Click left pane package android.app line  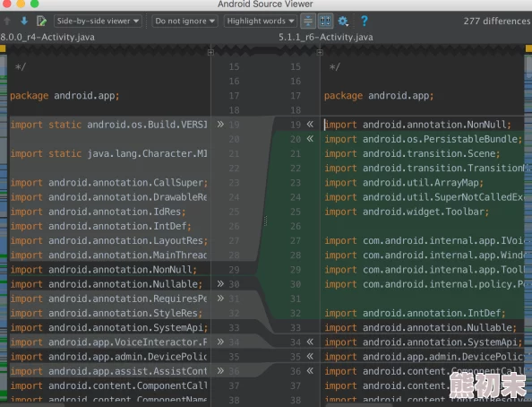(64, 96)
